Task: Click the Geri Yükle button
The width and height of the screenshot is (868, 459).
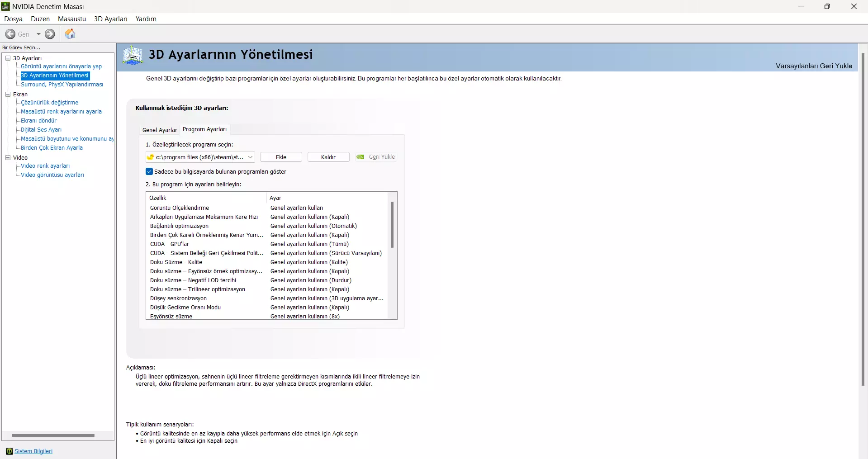Action: tap(376, 157)
